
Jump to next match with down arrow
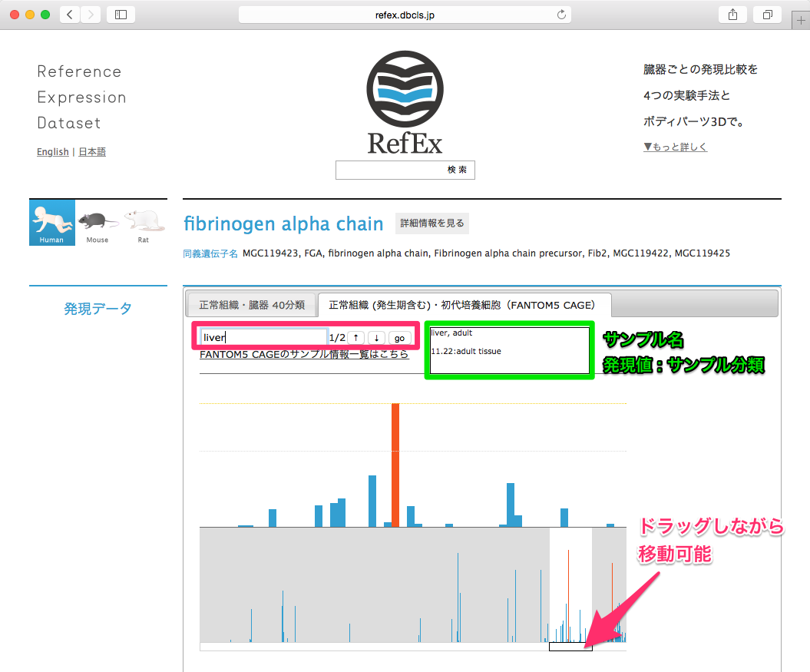pos(376,338)
